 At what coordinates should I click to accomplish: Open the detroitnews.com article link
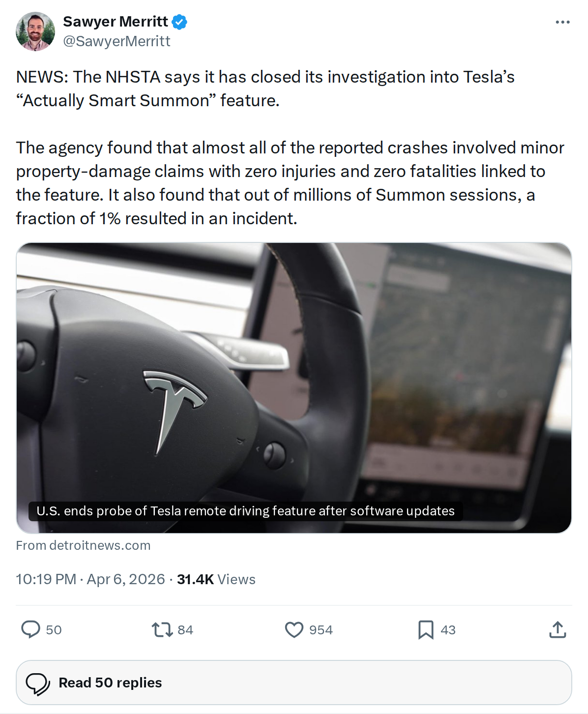(x=83, y=545)
